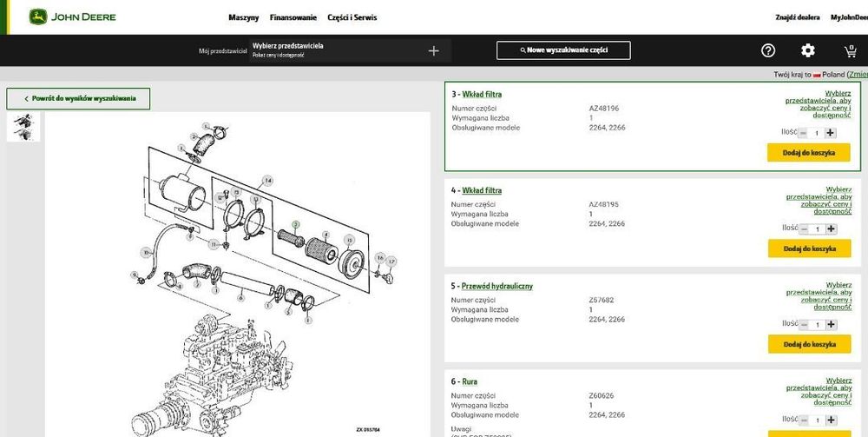The image size is (868, 437).
Task: Decrease quantity for item 6 Rura
Action: pos(804,420)
